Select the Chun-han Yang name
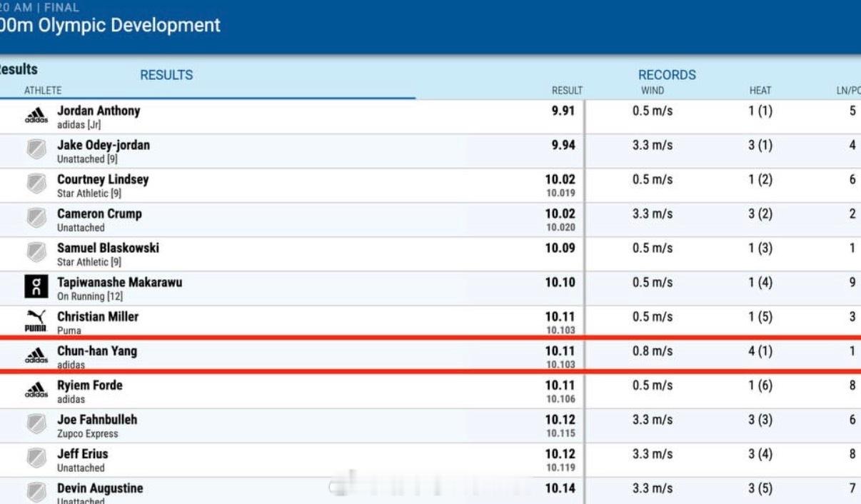The height and width of the screenshot is (504, 861). pos(97,351)
